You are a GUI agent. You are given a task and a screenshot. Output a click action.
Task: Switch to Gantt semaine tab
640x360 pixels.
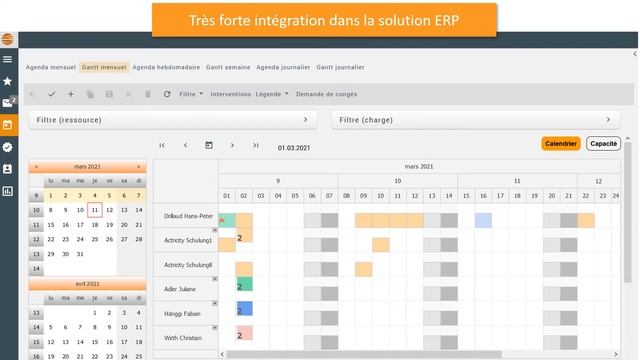pos(228,67)
